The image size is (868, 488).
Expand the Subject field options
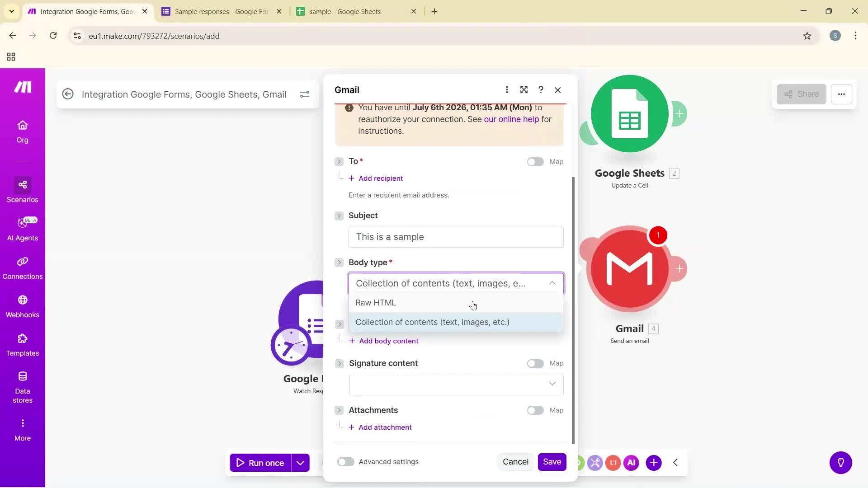point(339,216)
